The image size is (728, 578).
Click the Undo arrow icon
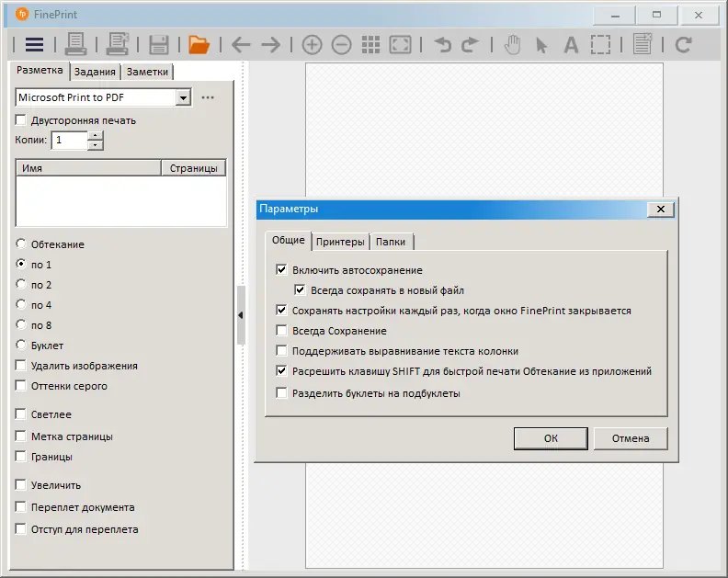[x=443, y=45]
